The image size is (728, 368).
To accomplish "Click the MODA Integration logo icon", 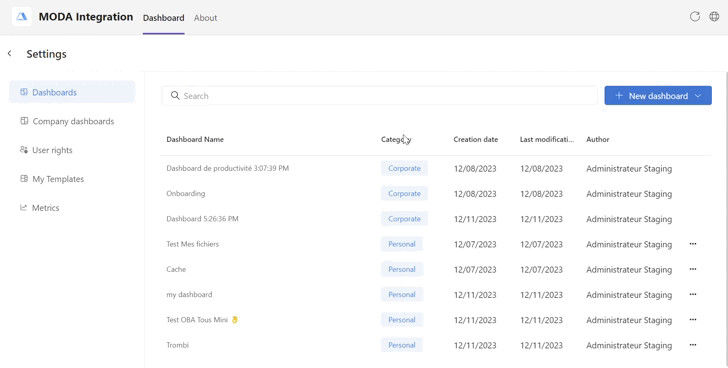I will 22,17.
